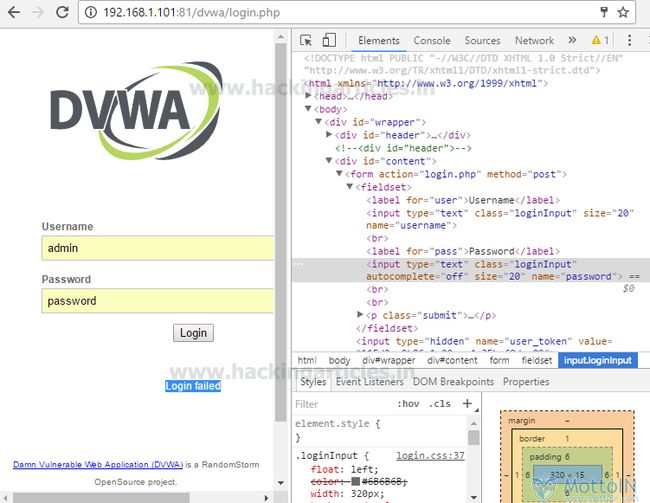Open the Sources tab
This screenshot has width=650, height=503.
point(482,41)
